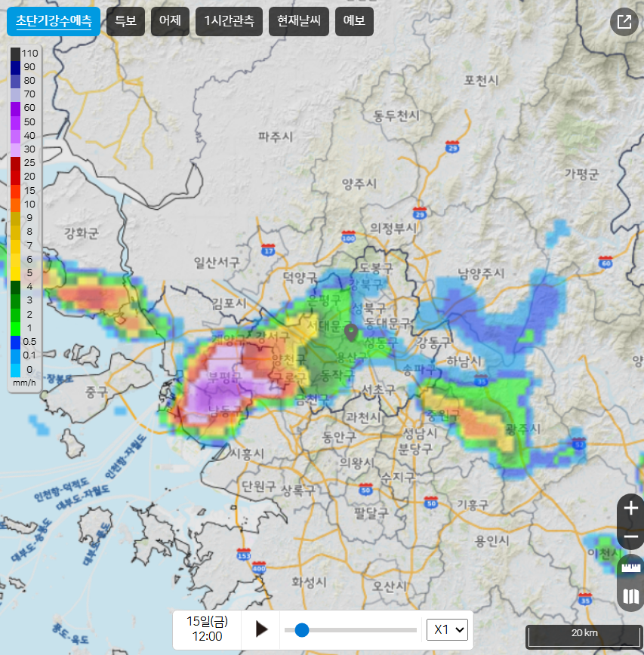Zoom in with the plus button
The height and width of the screenshot is (655, 644).
(x=631, y=509)
